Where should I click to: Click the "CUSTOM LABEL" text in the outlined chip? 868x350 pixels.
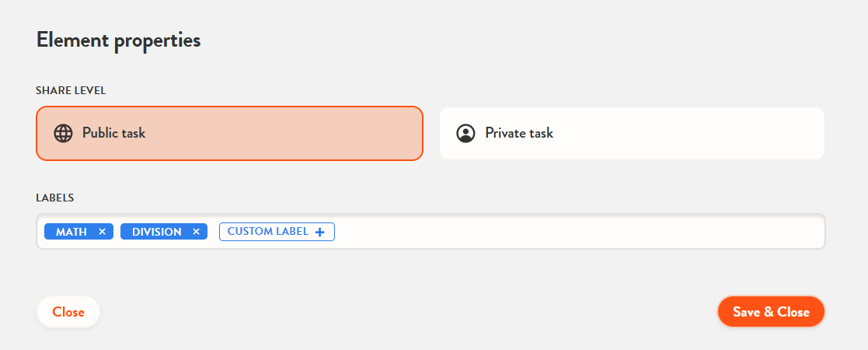267,232
